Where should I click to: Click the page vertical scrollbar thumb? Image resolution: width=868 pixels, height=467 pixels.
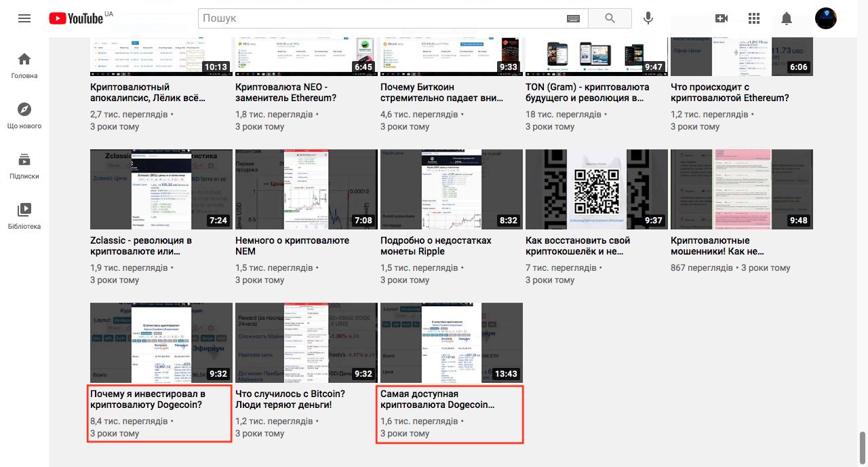863,447
